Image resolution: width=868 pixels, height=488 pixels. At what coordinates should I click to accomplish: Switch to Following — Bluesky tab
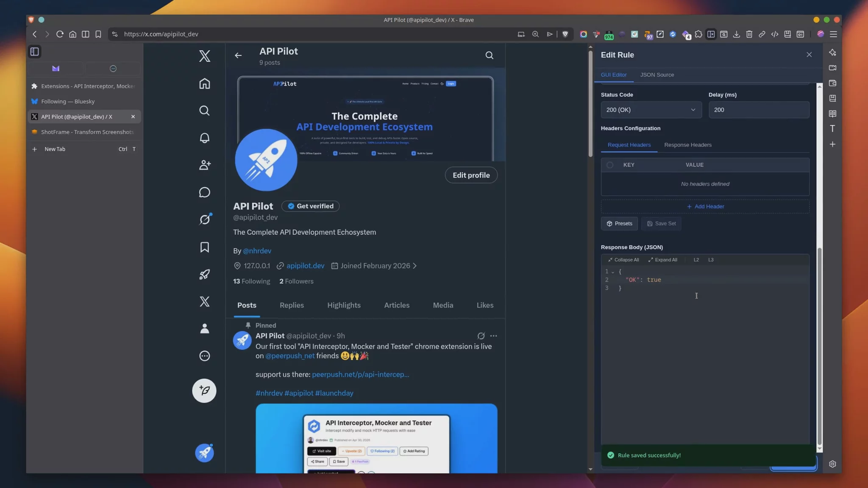tap(84, 101)
